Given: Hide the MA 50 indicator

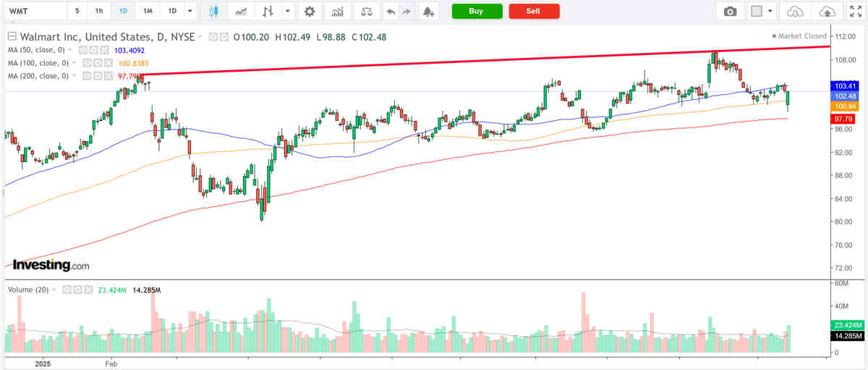Looking at the screenshot, I should tap(83, 50).
